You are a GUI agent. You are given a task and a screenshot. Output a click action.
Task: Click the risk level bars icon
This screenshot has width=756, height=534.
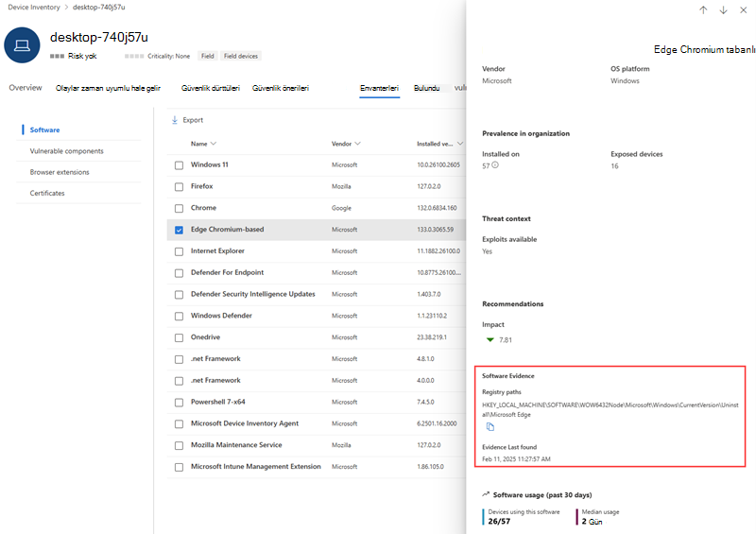pos(57,56)
